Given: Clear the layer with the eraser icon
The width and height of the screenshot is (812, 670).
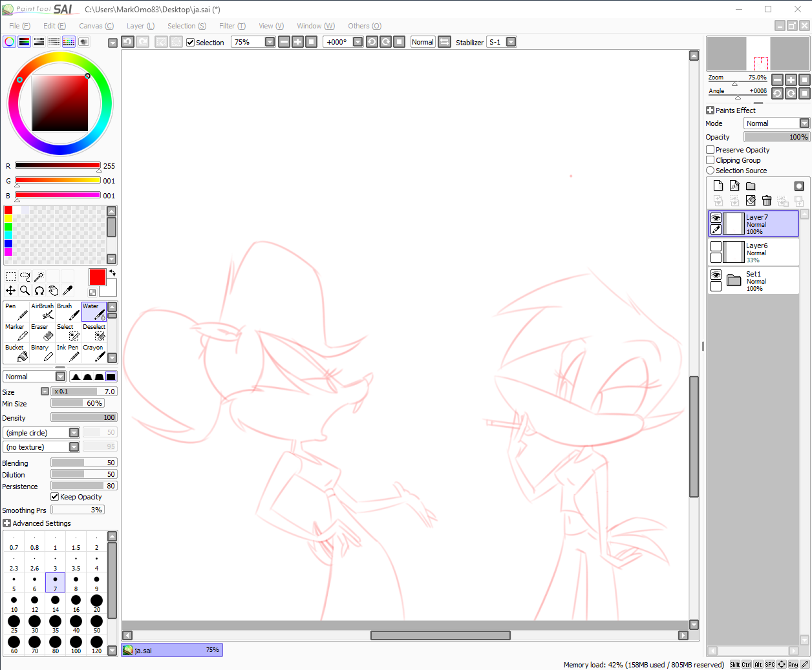Looking at the screenshot, I should tap(751, 201).
